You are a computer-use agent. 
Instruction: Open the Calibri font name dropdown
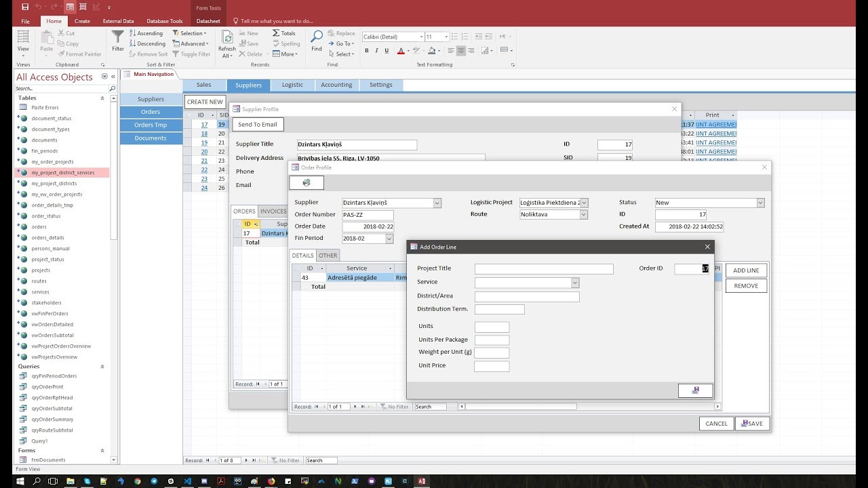coord(420,37)
